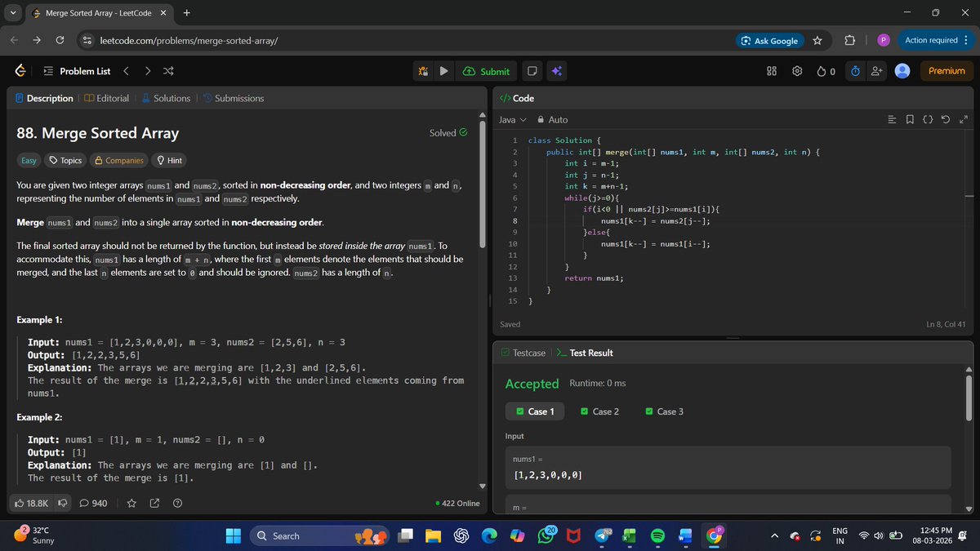Viewport: 980px width, 551px height.
Task: Open the Java language dropdown
Action: [513, 119]
